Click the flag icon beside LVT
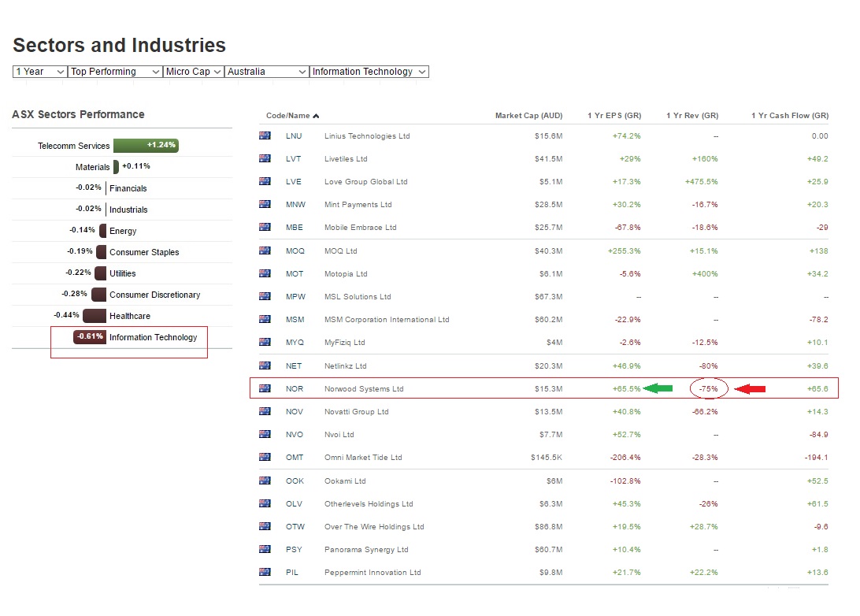Viewport: 860px width, 616px height. click(x=265, y=158)
